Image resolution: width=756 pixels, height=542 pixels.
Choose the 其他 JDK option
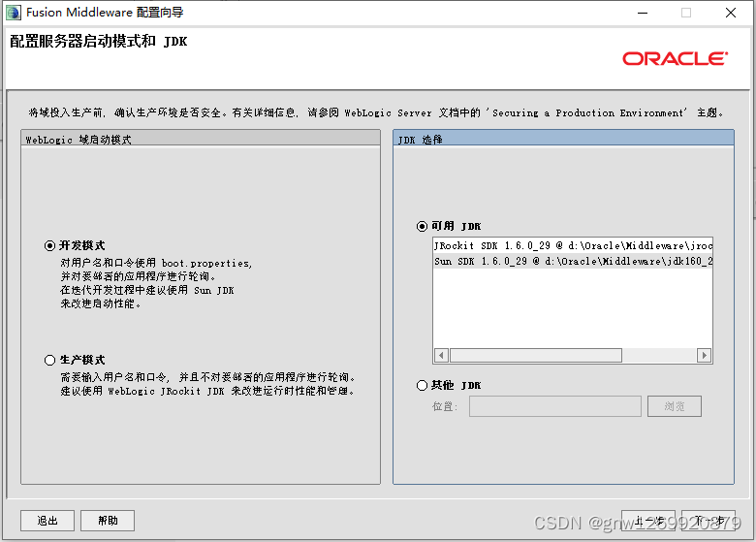tap(422, 385)
